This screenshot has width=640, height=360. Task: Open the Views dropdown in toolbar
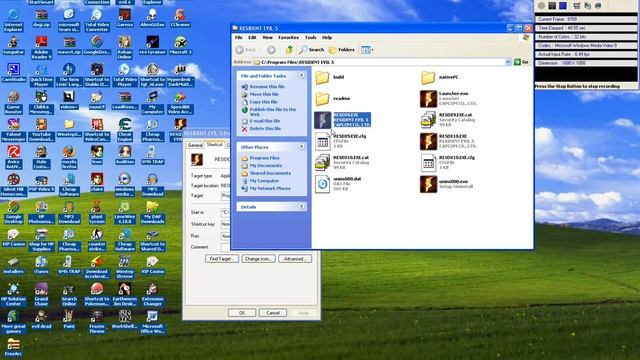pos(367,50)
